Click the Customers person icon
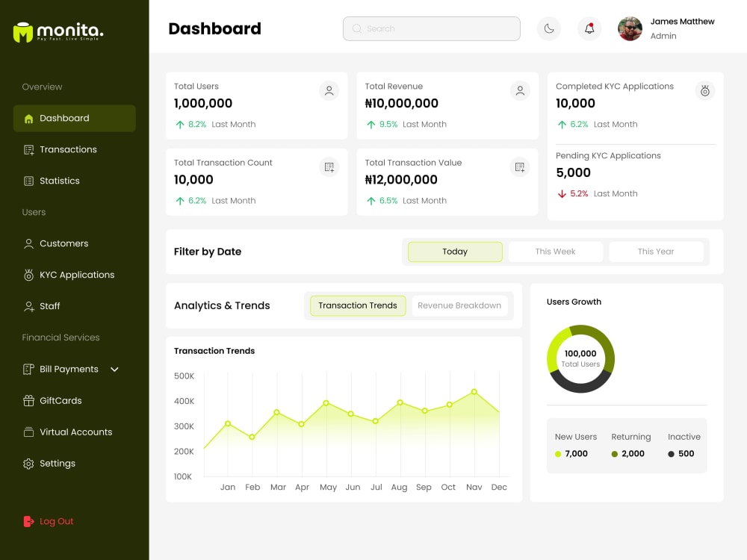The width and height of the screenshot is (747, 560). click(28, 244)
